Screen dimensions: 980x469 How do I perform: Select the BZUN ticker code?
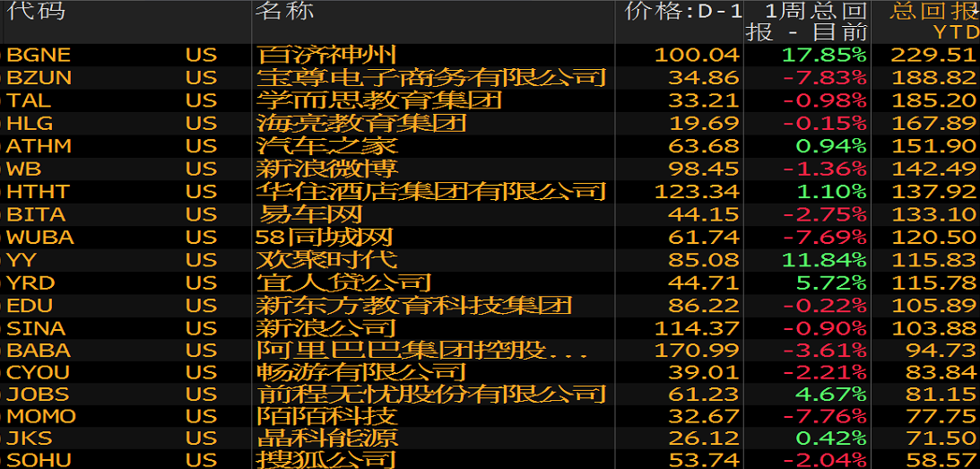pyautogui.click(x=39, y=78)
